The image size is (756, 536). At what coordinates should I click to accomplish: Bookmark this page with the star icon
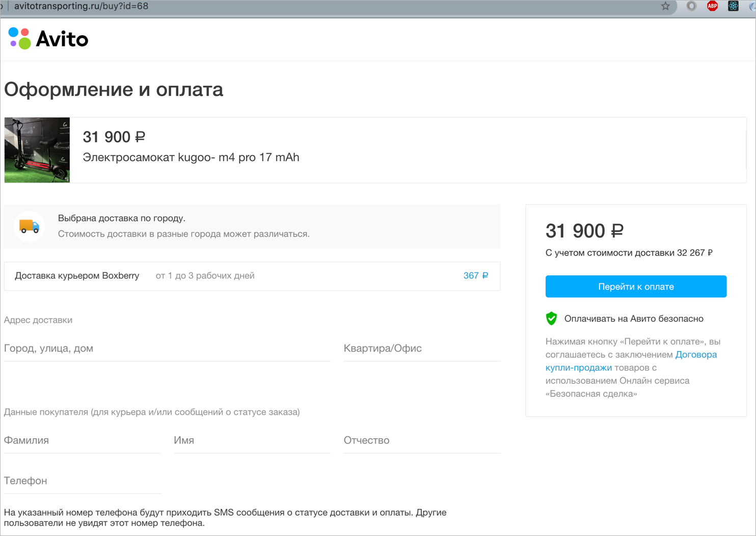click(x=665, y=6)
